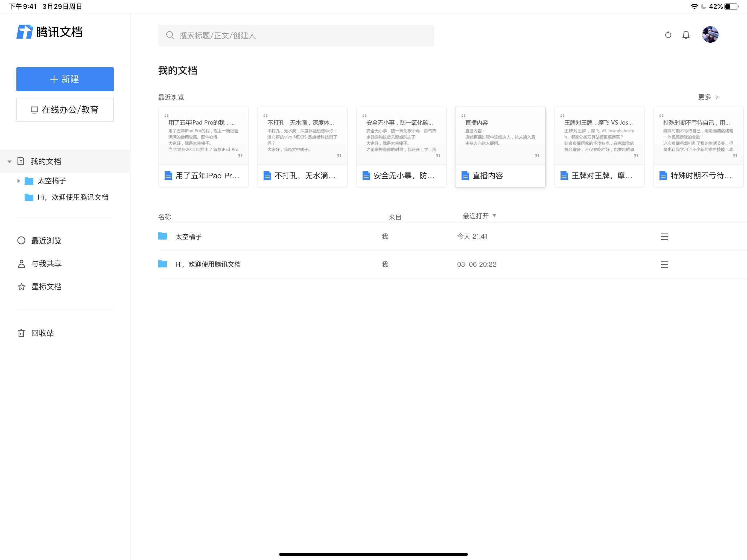The height and width of the screenshot is (560, 747).
Task: Open the 最近打开 sort dropdown
Action: [479, 215]
